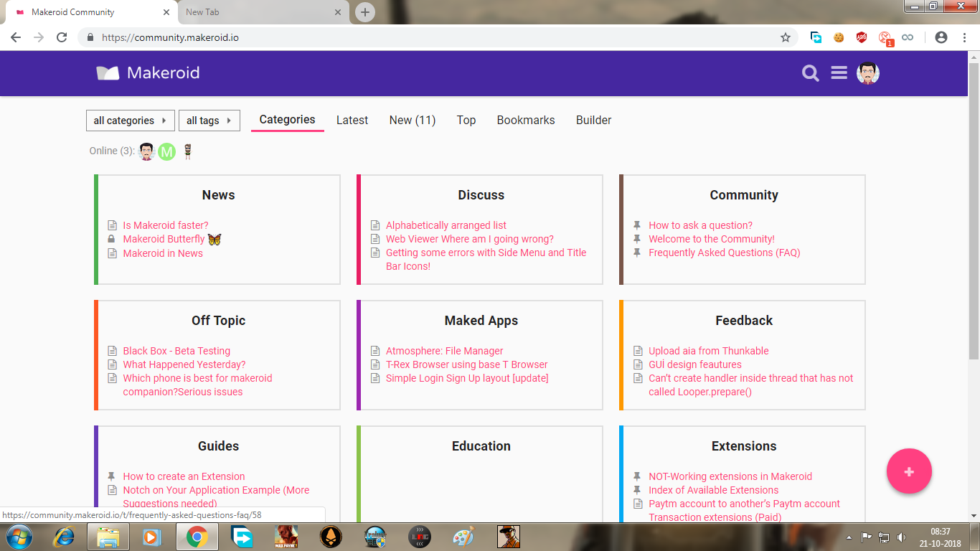Expand the all categories dropdown
The image size is (980, 551).
click(x=131, y=121)
